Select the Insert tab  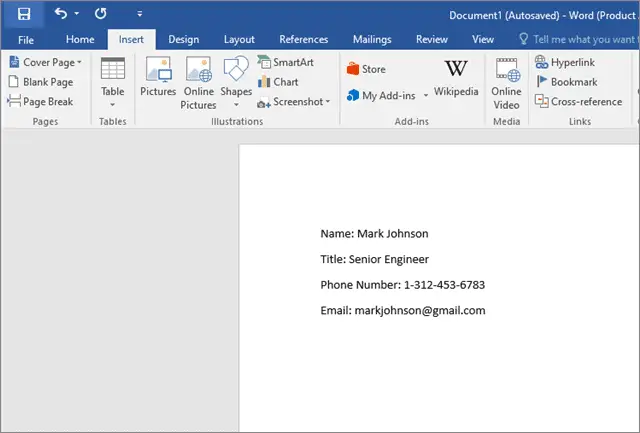click(x=131, y=39)
